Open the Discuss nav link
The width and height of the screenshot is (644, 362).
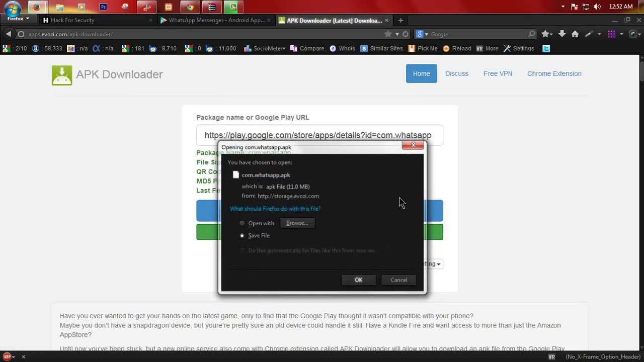(457, 73)
